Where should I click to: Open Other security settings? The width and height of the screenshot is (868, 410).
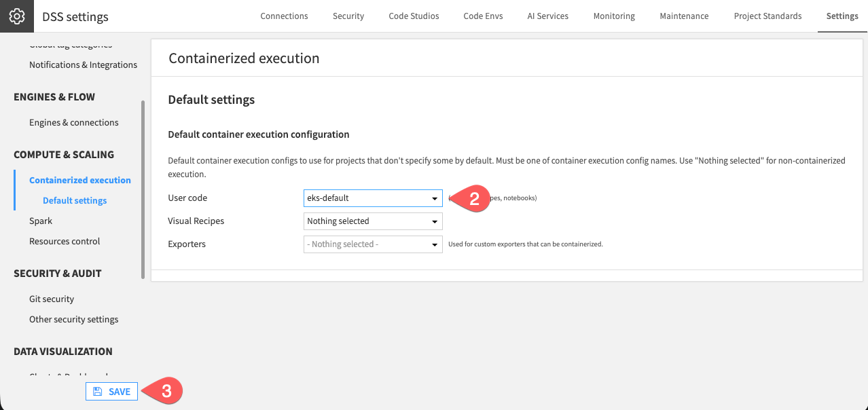click(73, 320)
